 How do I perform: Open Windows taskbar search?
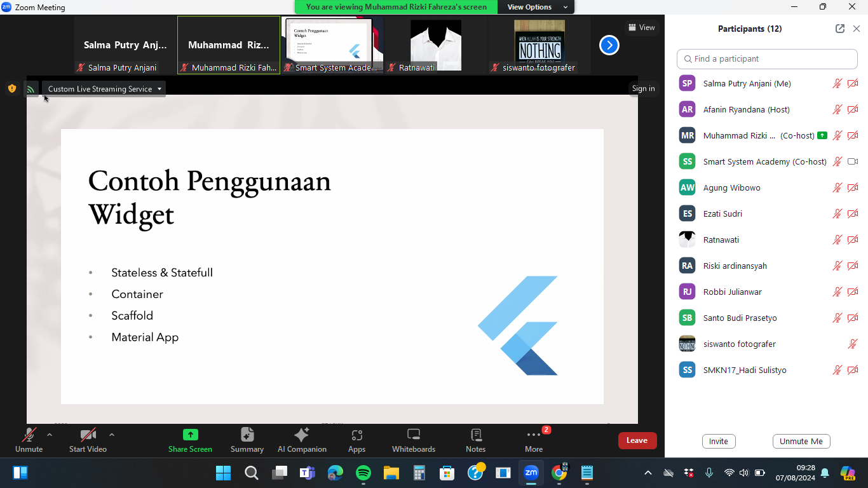click(251, 473)
